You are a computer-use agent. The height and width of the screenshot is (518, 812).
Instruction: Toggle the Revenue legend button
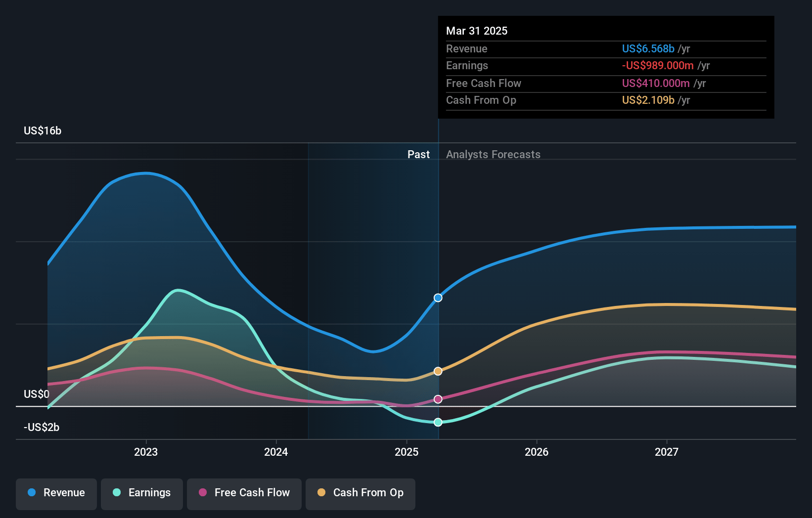point(56,494)
